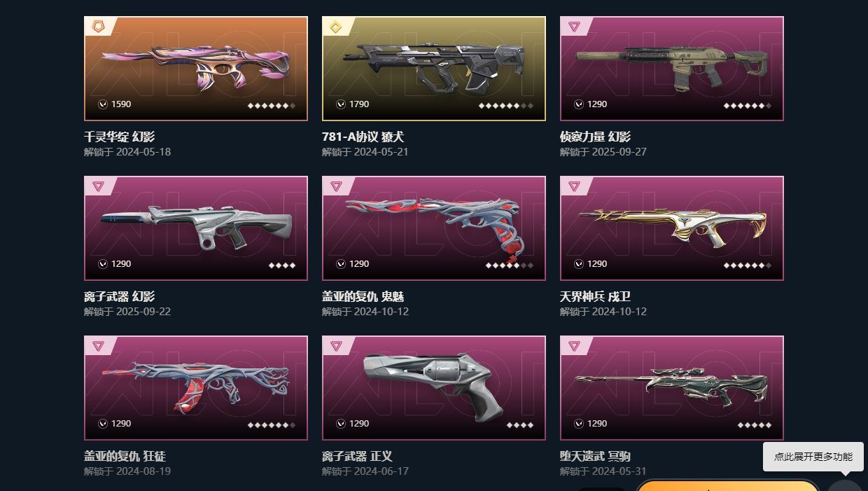
Task: Click the level diamonds on 离子武器 正义 card
Action: 520,425
